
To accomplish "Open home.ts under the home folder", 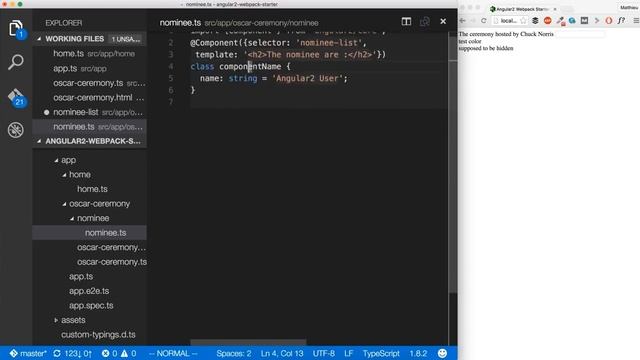I will pyautogui.click(x=92, y=189).
